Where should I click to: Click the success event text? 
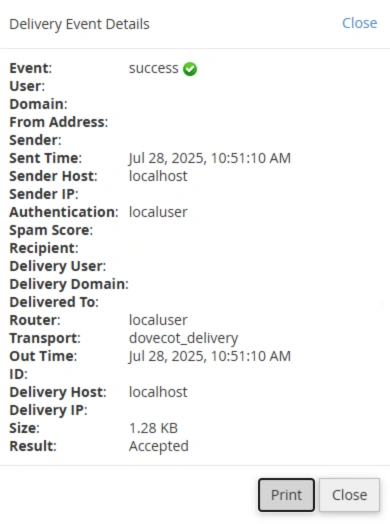(x=154, y=69)
